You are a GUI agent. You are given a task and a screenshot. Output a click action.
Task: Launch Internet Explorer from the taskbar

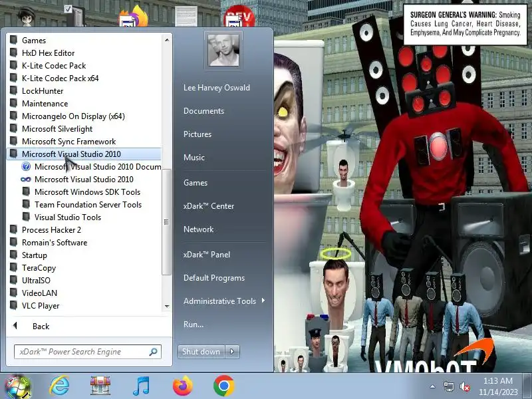tap(59, 386)
